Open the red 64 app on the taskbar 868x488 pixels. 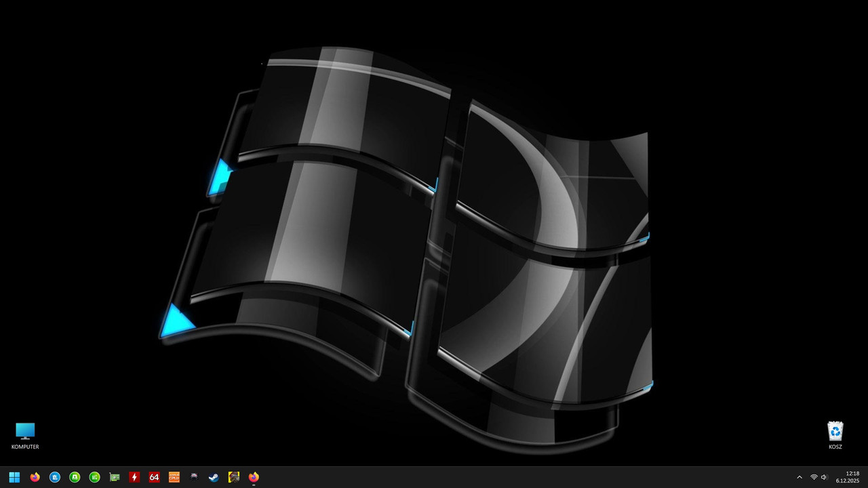tap(154, 477)
